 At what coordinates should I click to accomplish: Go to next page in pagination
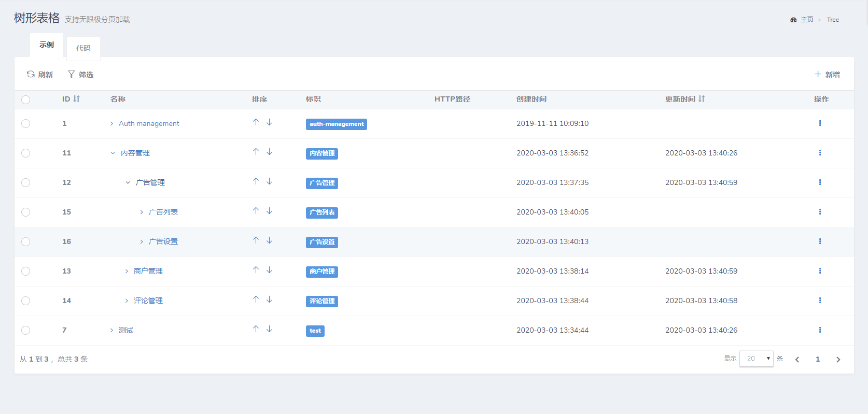[x=838, y=359]
